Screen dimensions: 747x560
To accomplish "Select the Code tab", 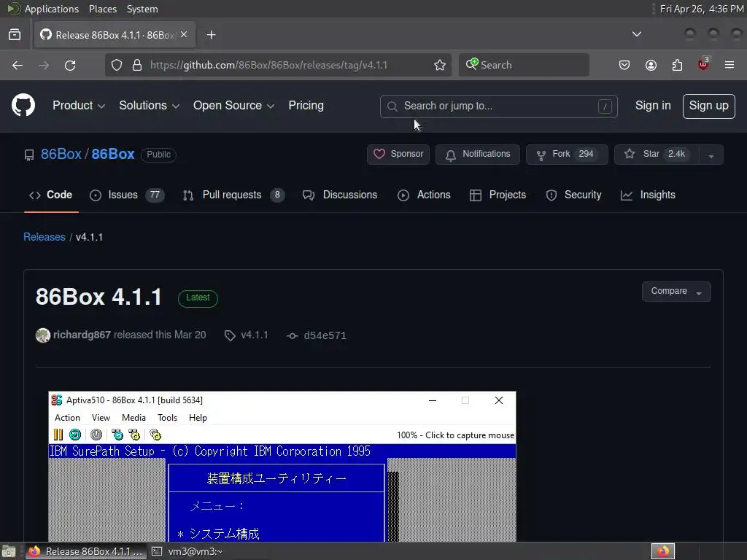I will (x=50, y=195).
